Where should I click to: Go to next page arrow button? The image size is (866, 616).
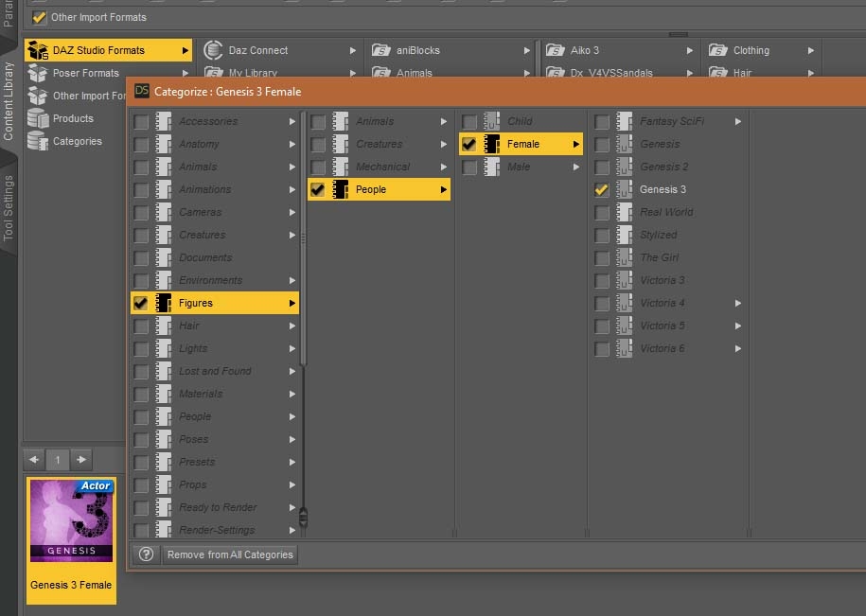tap(81, 460)
